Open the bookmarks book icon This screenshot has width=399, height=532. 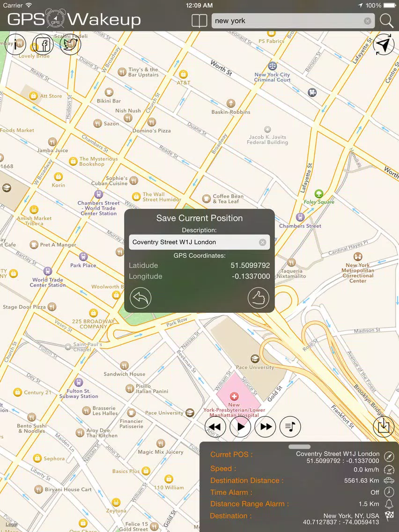199,21
